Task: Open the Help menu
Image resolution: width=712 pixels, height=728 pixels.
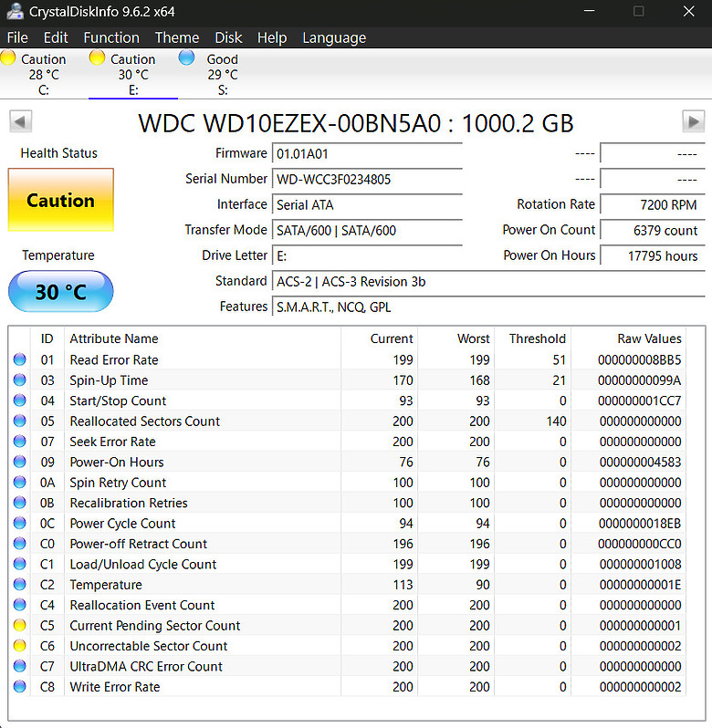Action: [272, 37]
